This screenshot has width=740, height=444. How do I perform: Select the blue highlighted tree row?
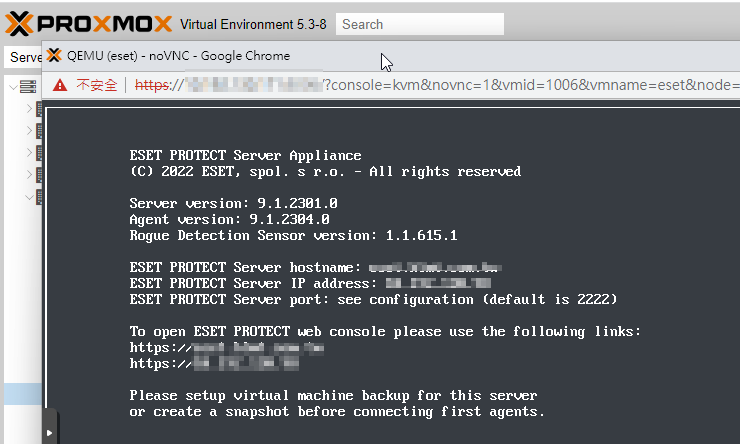click(x=23, y=394)
